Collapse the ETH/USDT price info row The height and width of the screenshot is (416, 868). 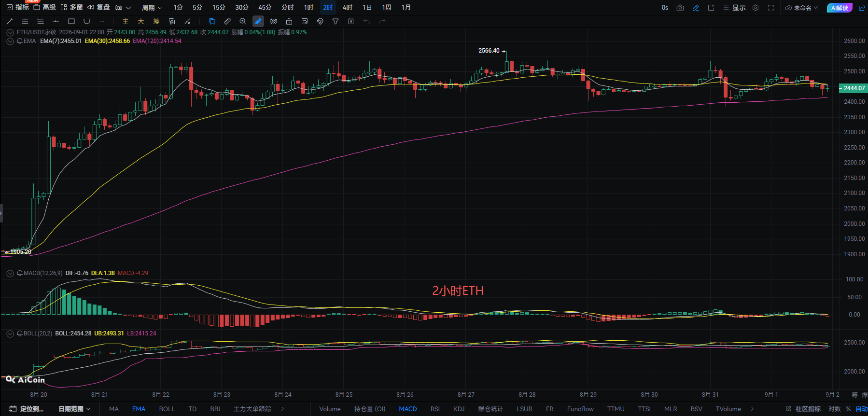pyautogui.click(x=10, y=32)
